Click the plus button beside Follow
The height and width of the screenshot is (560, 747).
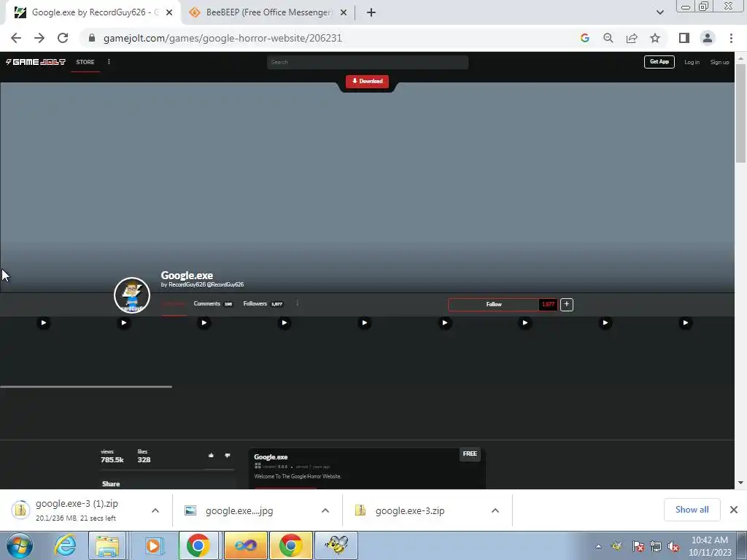coord(566,304)
